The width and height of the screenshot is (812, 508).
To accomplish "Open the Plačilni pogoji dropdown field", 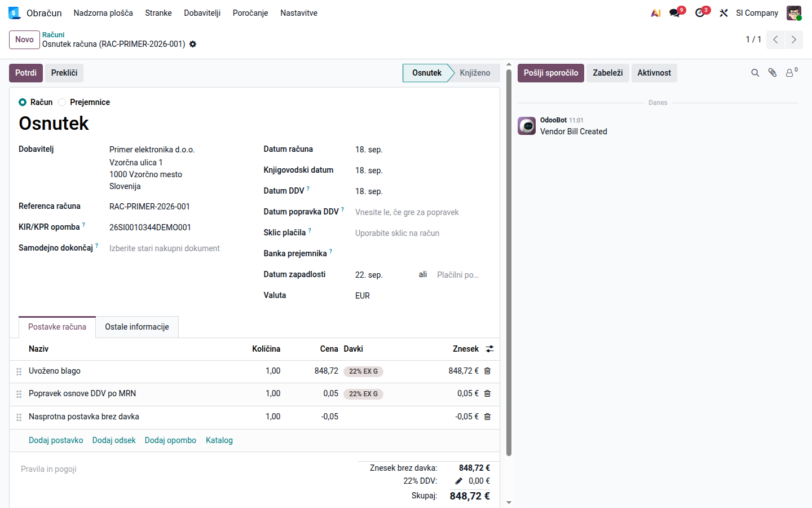I will tap(459, 275).
